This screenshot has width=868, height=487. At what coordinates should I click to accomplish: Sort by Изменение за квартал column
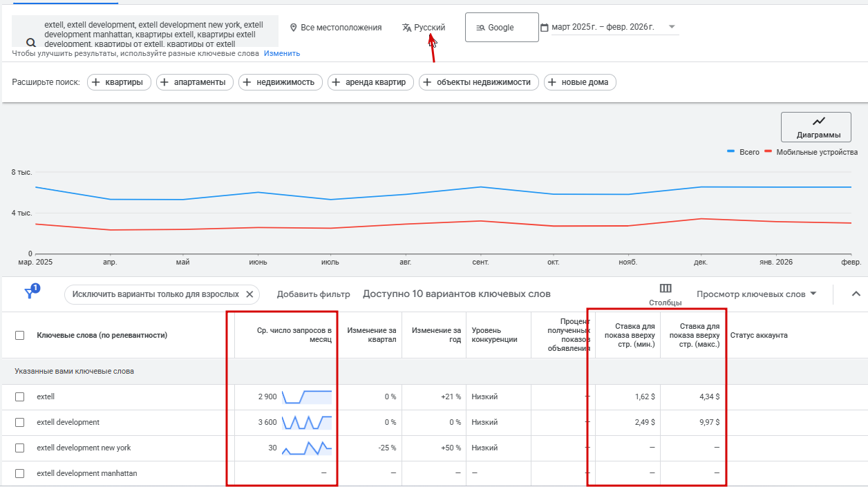pos(372,335)
